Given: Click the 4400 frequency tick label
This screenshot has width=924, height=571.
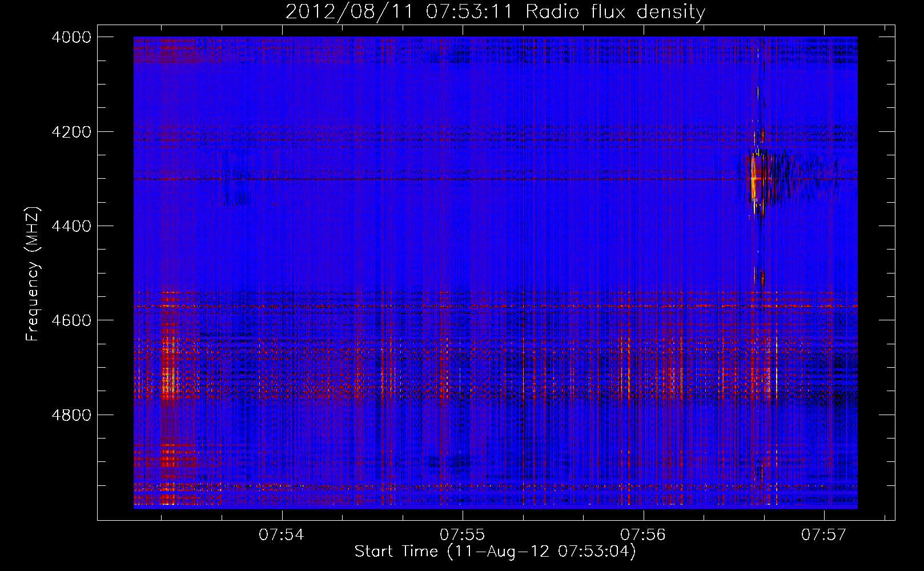Looking at the screenshot, I should (71, 226).
